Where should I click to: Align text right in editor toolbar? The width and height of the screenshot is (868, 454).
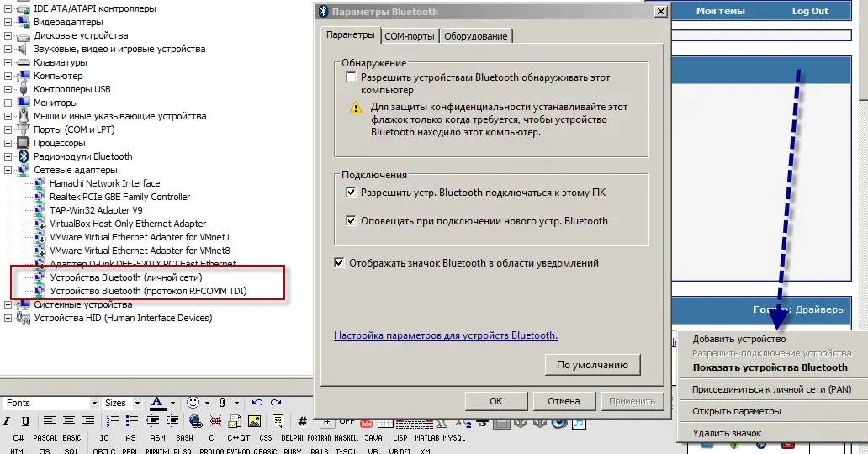pyautogui.click(x=88, y=421)
